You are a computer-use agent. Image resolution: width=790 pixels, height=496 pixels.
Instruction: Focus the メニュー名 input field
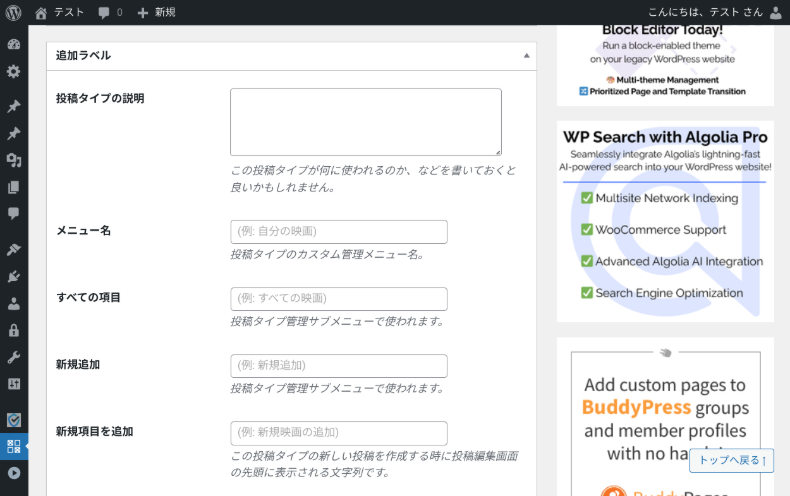pyautogui.click(x=339, y=232)
